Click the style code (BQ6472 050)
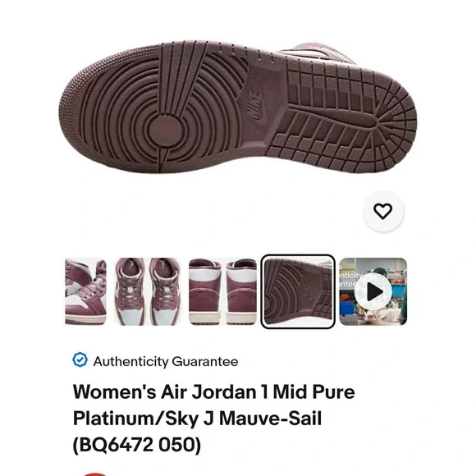 [x=137, y=445]
